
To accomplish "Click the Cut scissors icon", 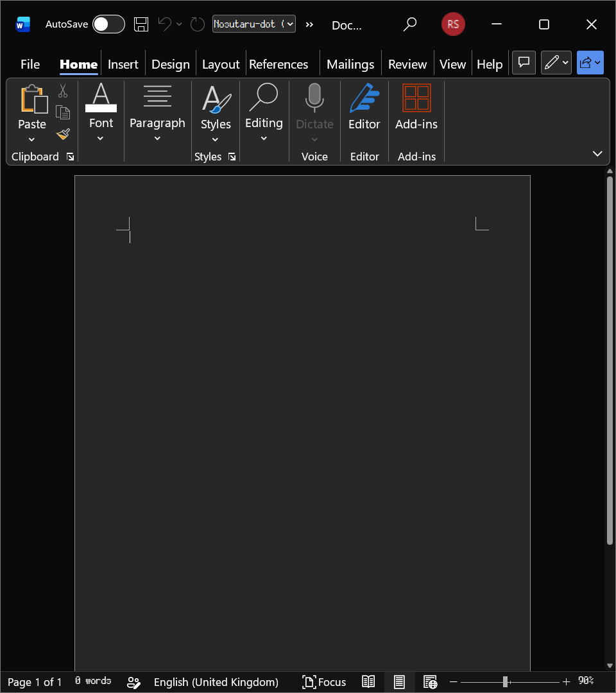I will tap(63, 91).
